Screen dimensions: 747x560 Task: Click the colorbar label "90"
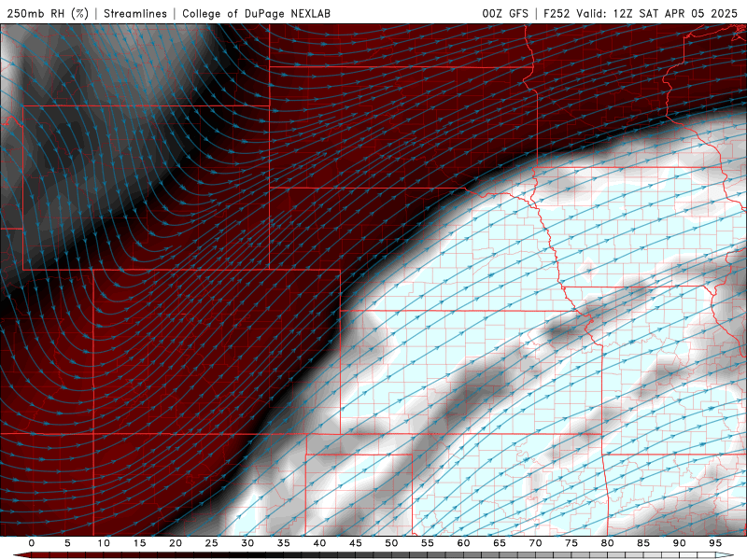click(679, 543)
